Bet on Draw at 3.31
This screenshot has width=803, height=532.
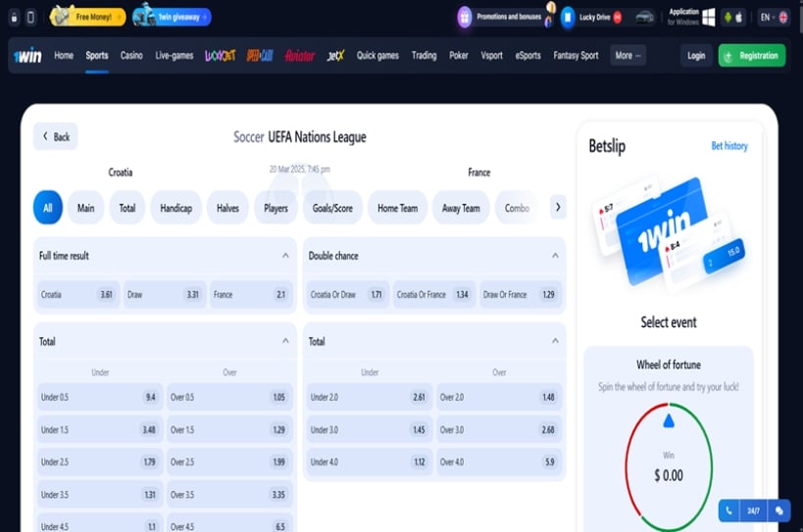(x=165, y=295)
